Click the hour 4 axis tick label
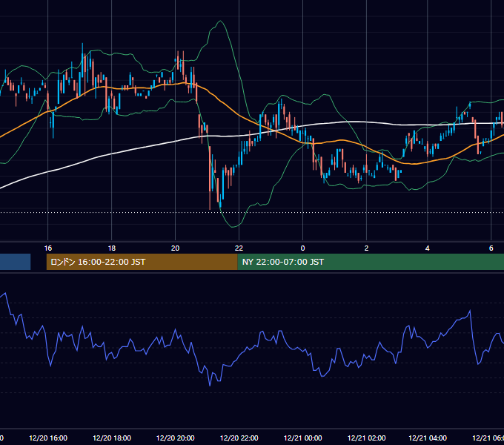Viewport: 504px width, 445px height. (x=427, y=248)
